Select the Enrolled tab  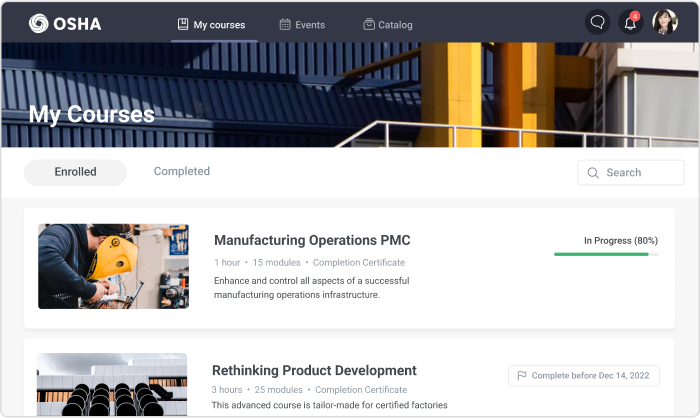75,172
